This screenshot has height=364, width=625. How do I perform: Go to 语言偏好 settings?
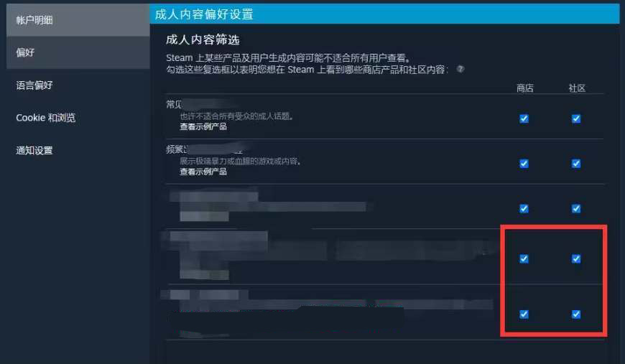point(78,85)
